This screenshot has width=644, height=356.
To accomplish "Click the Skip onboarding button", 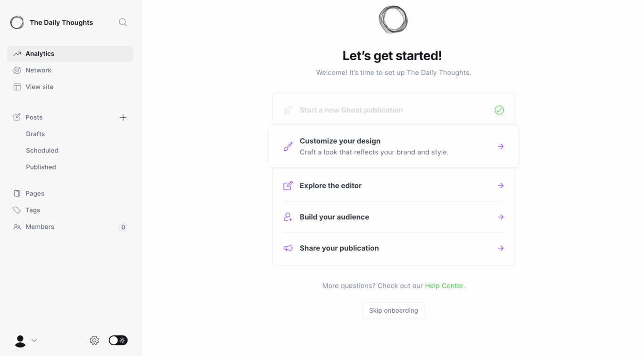I will tap(393, 310).
